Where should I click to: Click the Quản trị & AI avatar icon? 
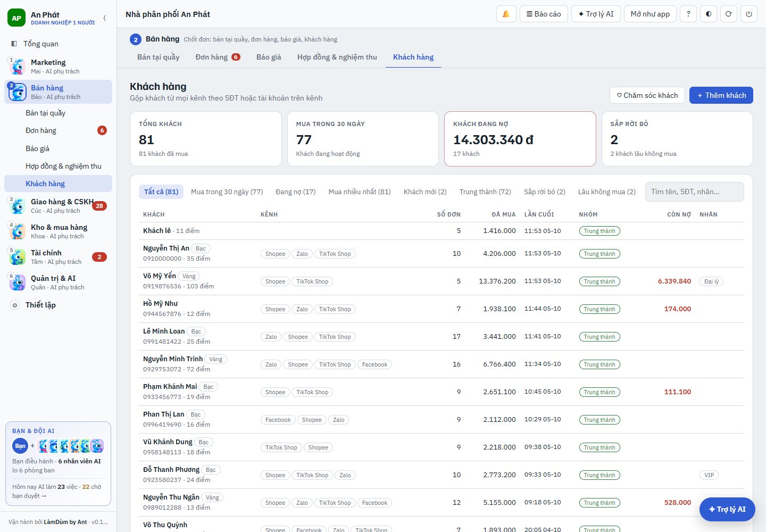point(17,282)
